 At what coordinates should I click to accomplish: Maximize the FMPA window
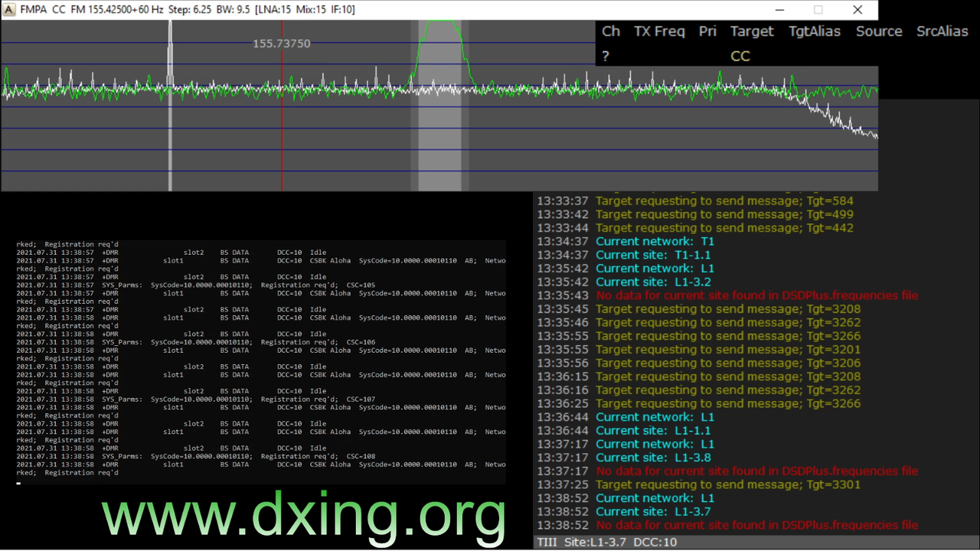[x=818, y=10]
